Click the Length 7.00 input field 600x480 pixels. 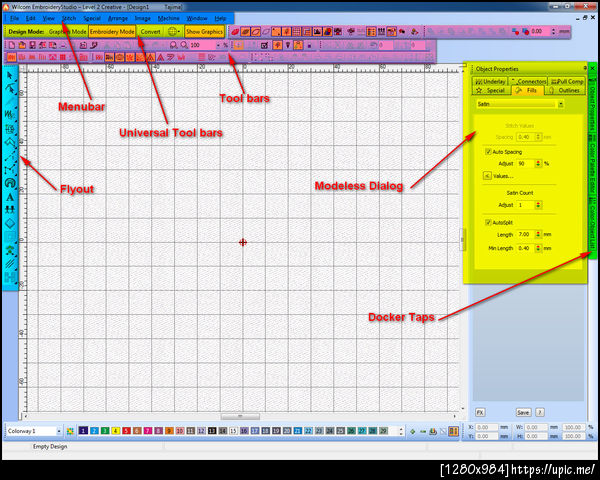tap(526, 234)
